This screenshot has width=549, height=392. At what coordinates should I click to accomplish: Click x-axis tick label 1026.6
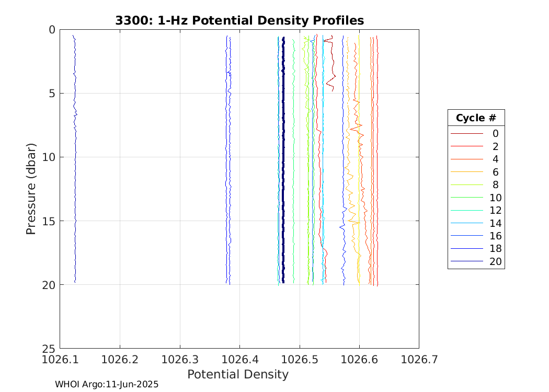359,360
